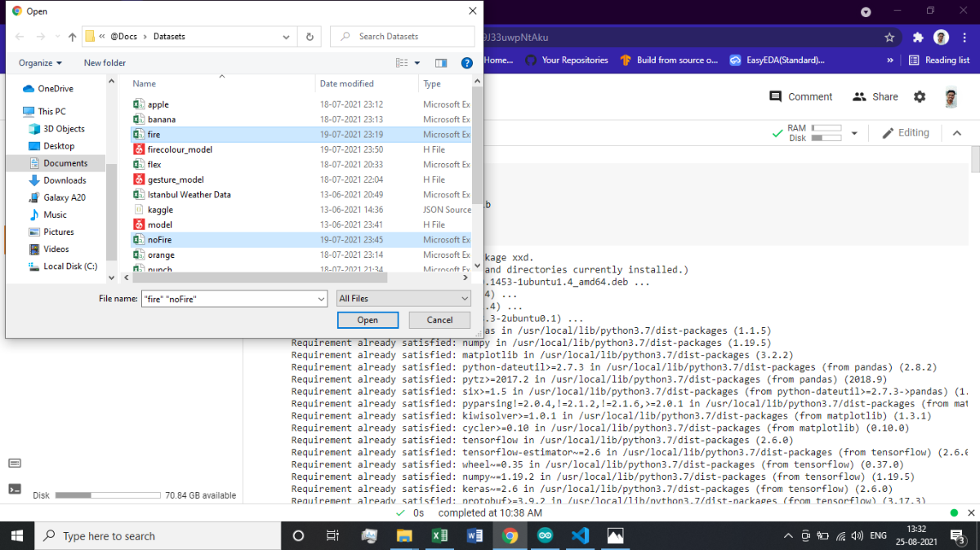Open Google Chrome from the taskbar
The height and width of the screenshot is (550, 980).
(510, 536)
